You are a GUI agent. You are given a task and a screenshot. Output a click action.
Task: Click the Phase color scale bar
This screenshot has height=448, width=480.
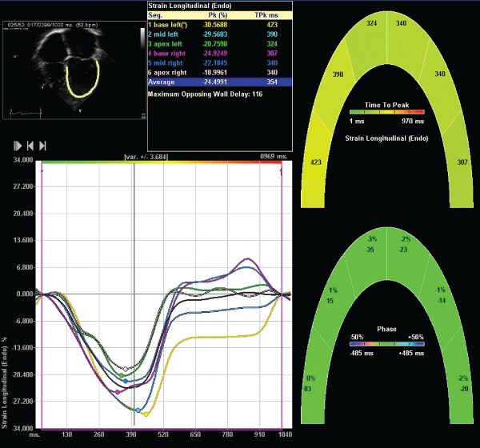(x=387, y=344)
